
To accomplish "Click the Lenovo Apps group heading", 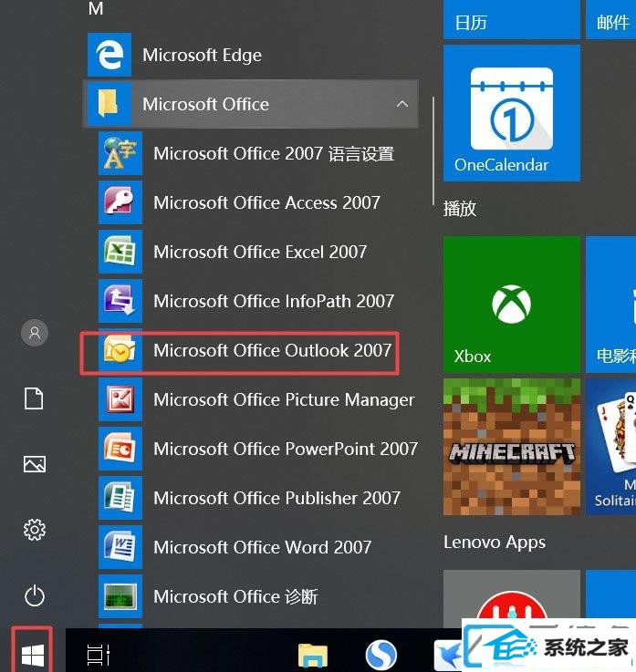I will point(495,543).
